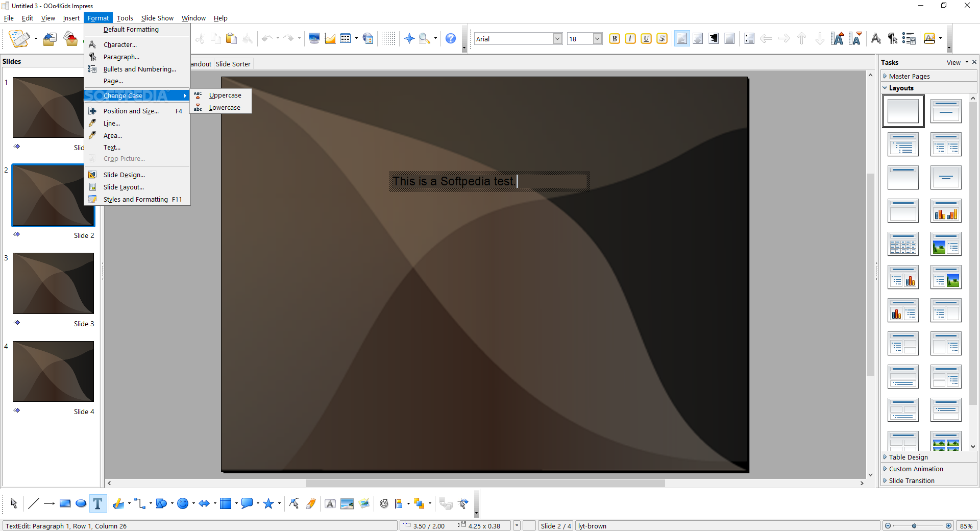Toggle Italic formatting

630,38
